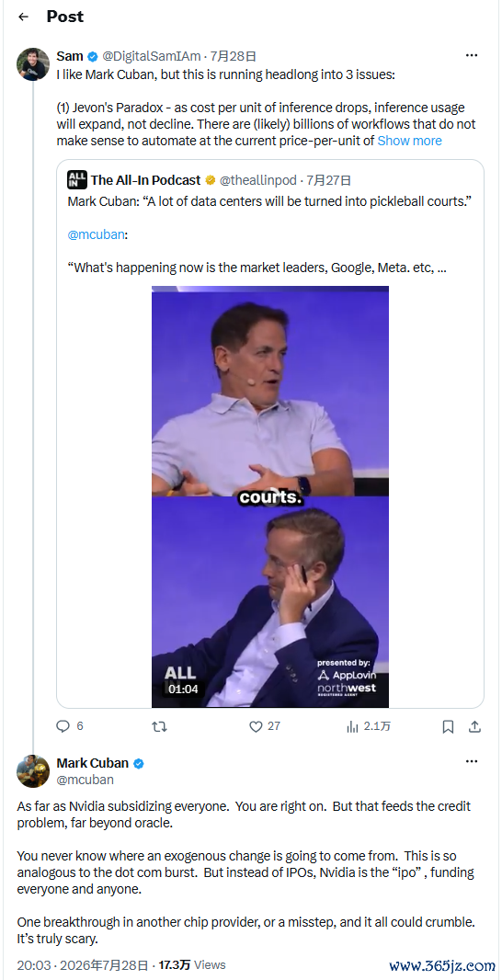This screenshot has width=502, height=980.
Task: Share Sam's post via the share icon
Action: pyautogui.click(x=475, y=726)
